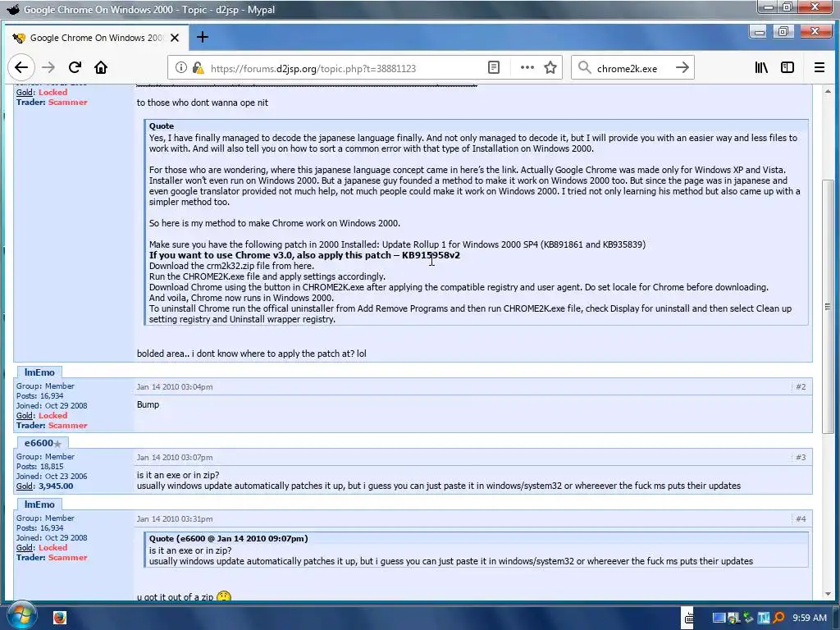Viewport: 840px width, 630px height.
Task: Open ImEmo's profile from post #4
Action: pyautogui.click(x=39, y=504)
